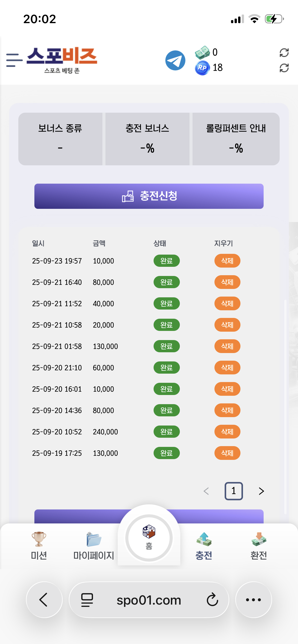298x644 pixels.
Task: Go to 홈 center button
Action: pos(149,537)
